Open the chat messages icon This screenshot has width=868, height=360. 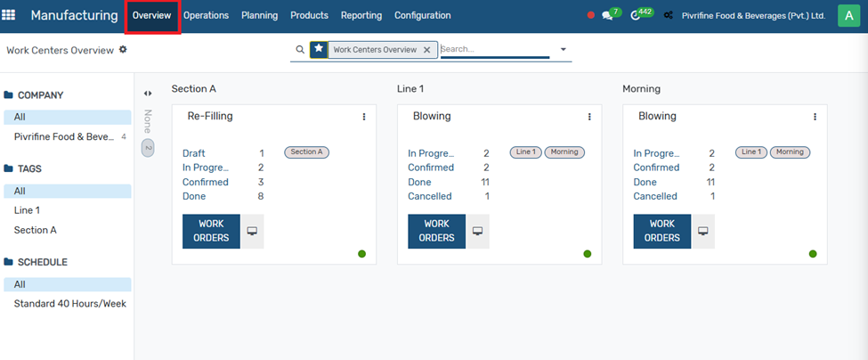coord(608,16)
